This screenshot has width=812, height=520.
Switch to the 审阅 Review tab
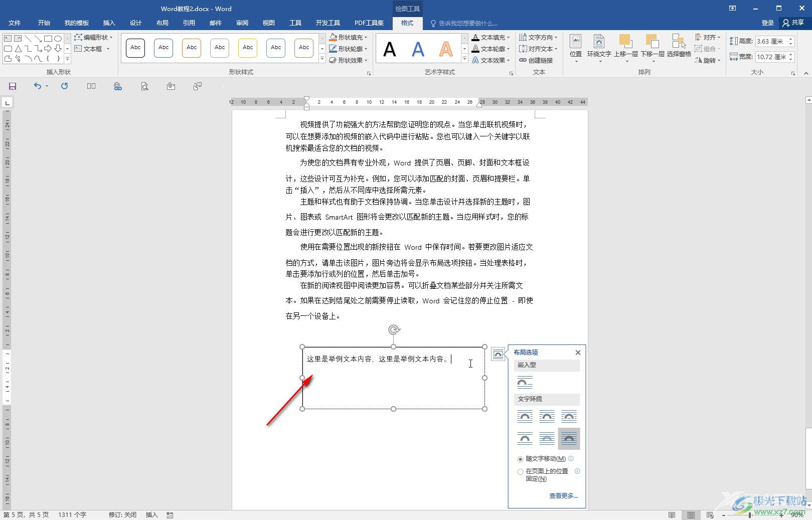[x=242, y=23]
